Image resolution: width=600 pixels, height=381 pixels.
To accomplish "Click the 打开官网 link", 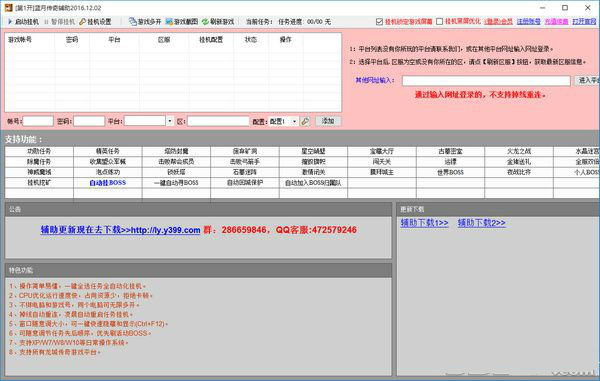I will (584, 21).
